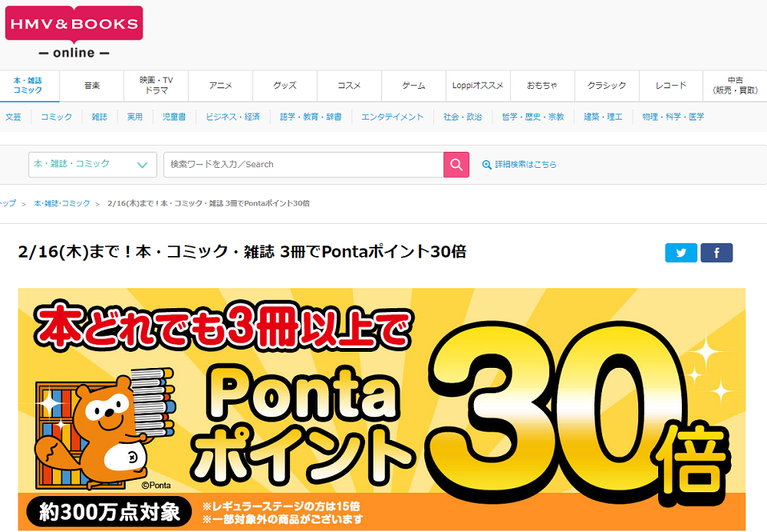767x532 pixels.
Task: Share page on Facebook
Action: pos(716,253)
